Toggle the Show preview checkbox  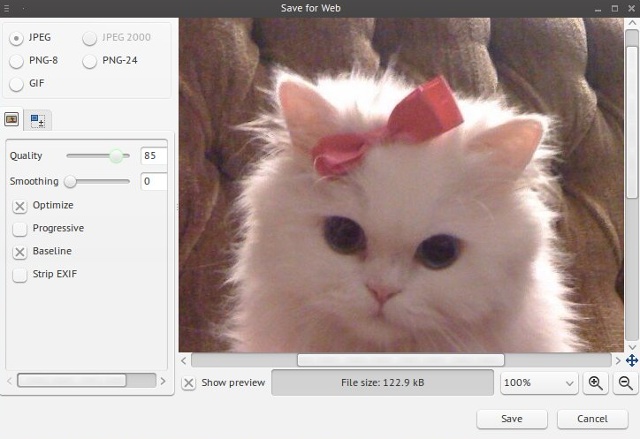coord(189,383)
